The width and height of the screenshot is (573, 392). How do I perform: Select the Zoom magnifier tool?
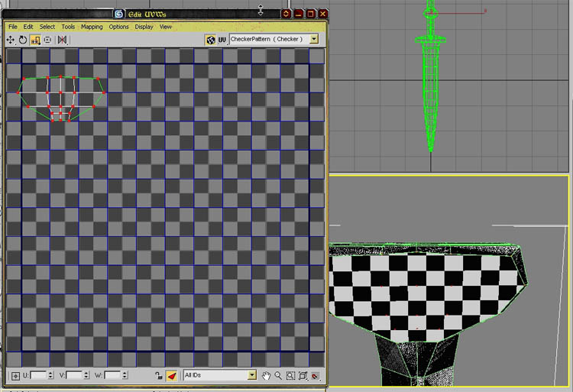(278, 376)
